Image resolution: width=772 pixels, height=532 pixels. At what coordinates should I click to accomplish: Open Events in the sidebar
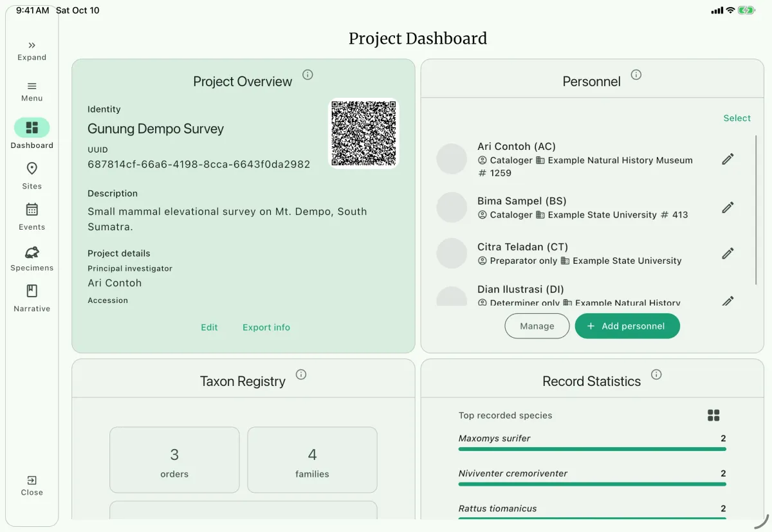tap(32, 217)
